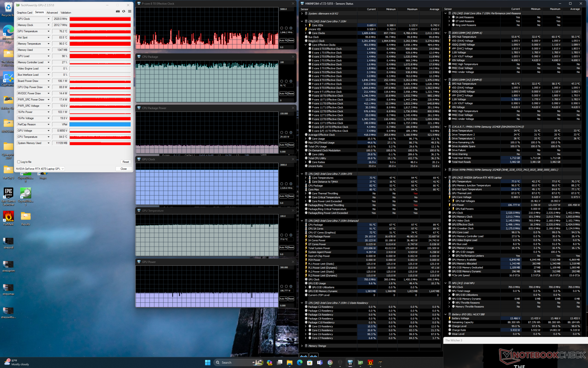This screenshot has height=368, width=588.
Task: Click the Microsoft Edge taskbar icon
Action: pos(300,362)
